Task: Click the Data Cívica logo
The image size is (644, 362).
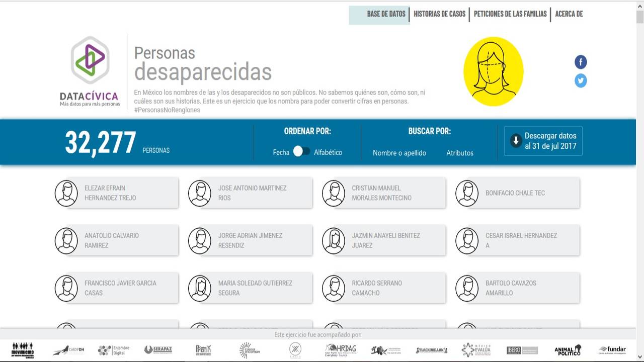Action: pos(89,71)
